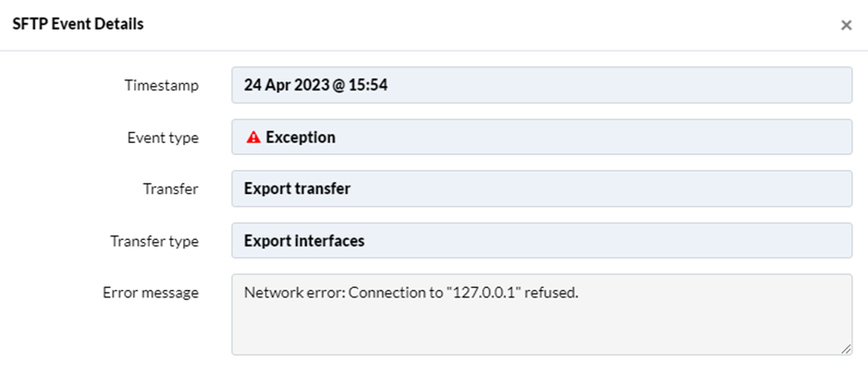The height and width of the screenshot is (374, 868).
Task: Click the Transfer type label
Action: (154, 242)
